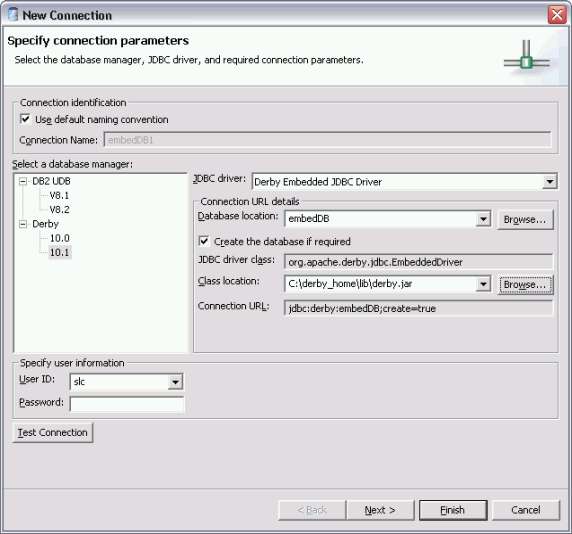The height and width of the screenshot is (534, 572).
Task: Toggle Create the database if required
Action: [x=204, y=241]
